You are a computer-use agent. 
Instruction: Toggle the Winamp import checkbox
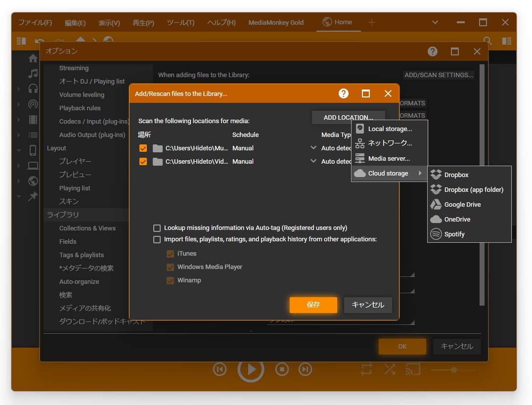[x=170, y=280]
